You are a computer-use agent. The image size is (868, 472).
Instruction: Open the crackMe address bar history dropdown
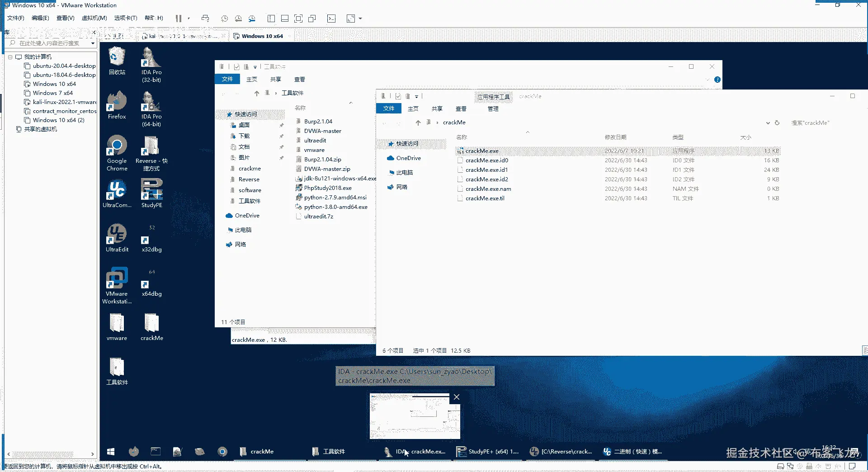pos(768,123)
